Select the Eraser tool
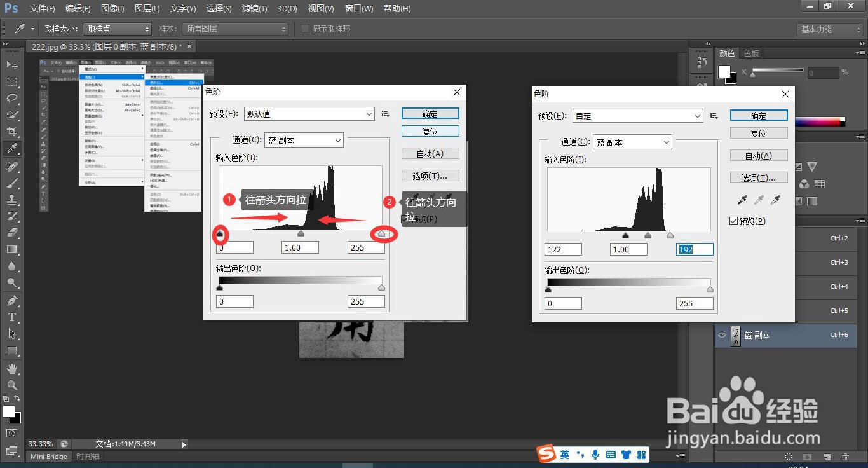Screen dimensions: 868x468 [12, 233]
